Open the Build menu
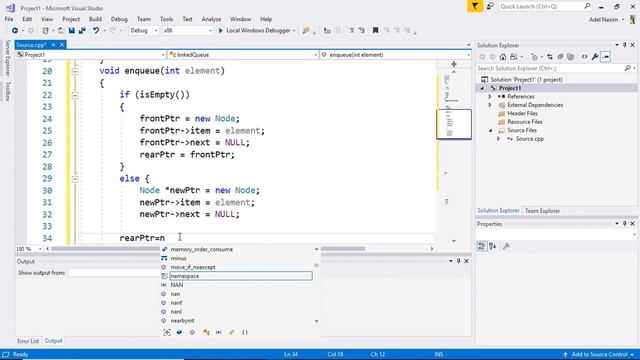The height and width of the screenshot is (360, 640). (x=95, y=19)
